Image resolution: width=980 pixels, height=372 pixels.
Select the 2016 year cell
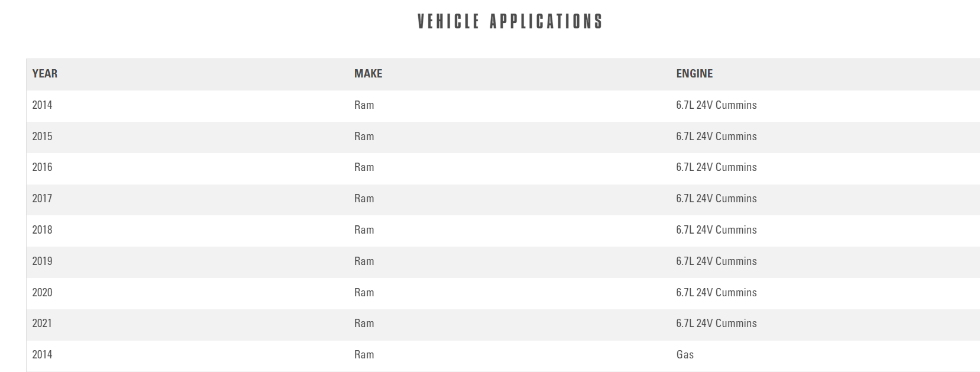pos(42,167)
